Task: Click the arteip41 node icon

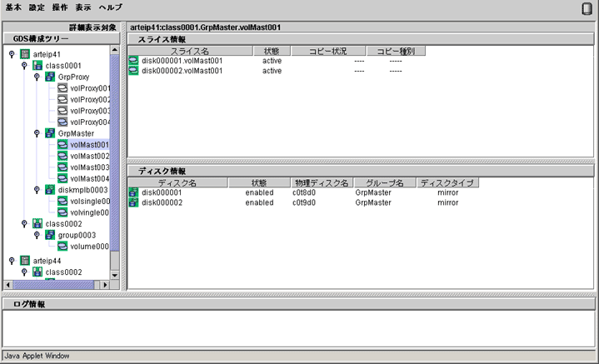Action: (25, 54)
